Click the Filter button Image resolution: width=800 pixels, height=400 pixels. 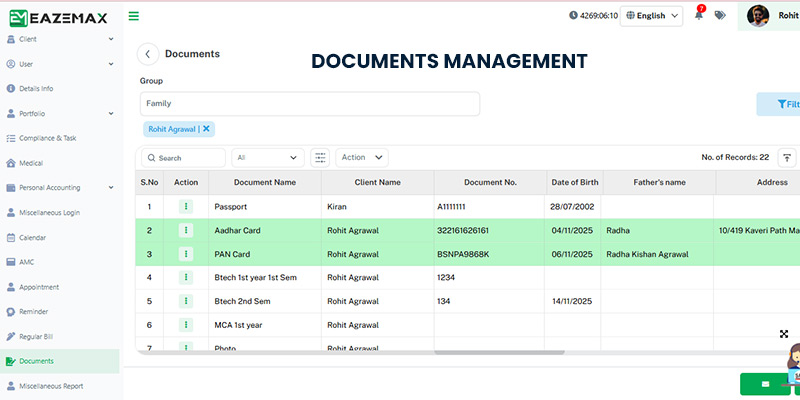(x=778, y=104)
